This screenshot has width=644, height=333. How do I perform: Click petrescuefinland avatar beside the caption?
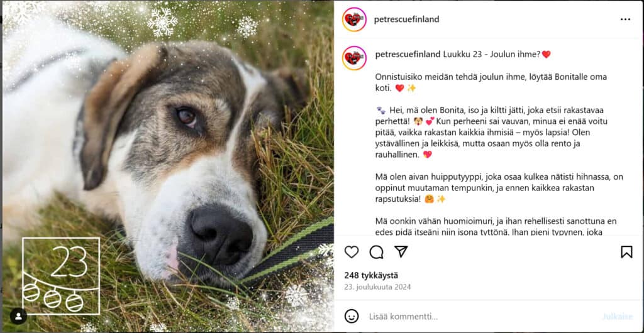point(354,58)
